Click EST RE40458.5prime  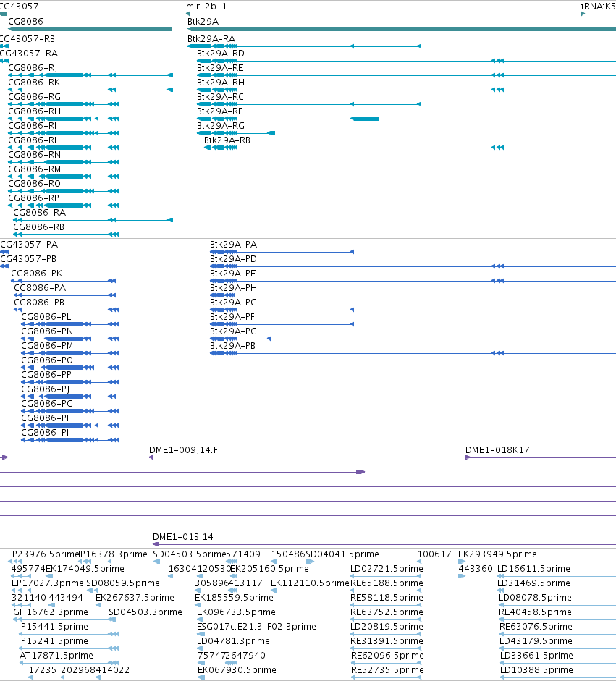pos(535,612)
